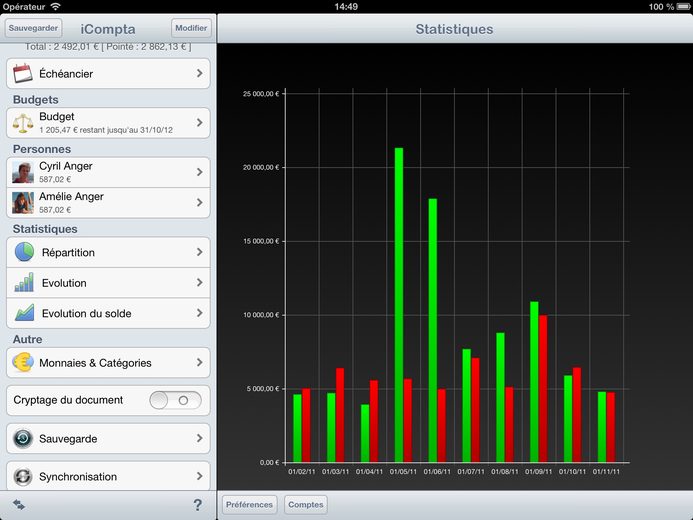Click the '01/07/11' axis label
The width and height of the screenshot is (693, 520).
[x=471, y=472]
